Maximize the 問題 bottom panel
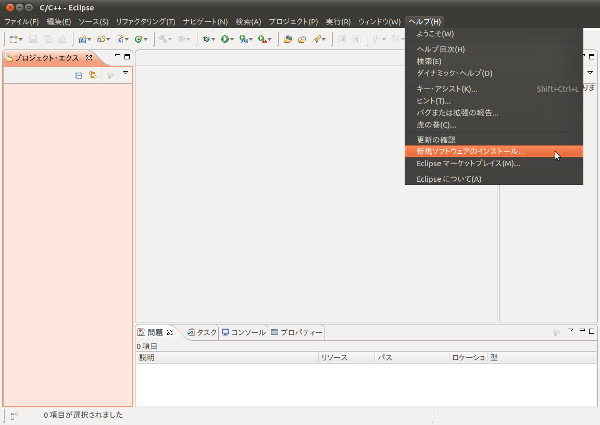 tap(592, 331)
